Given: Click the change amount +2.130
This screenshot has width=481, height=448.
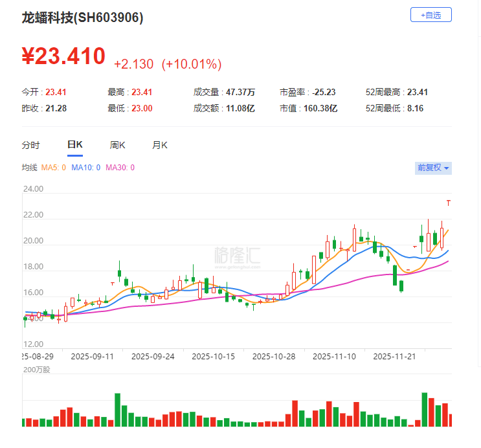Looking at the screenshot, I should 133,64.
